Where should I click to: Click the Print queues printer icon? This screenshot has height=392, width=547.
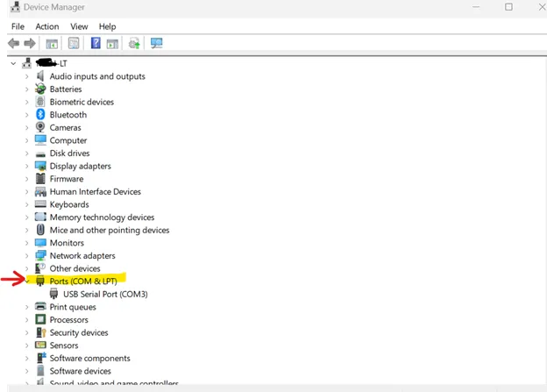[x=40, y=306]
